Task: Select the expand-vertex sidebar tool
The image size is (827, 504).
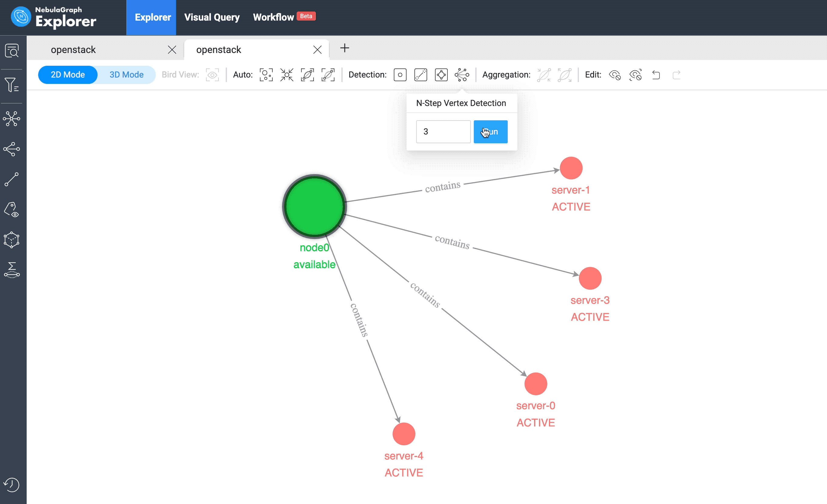Action: coord(12,149)
